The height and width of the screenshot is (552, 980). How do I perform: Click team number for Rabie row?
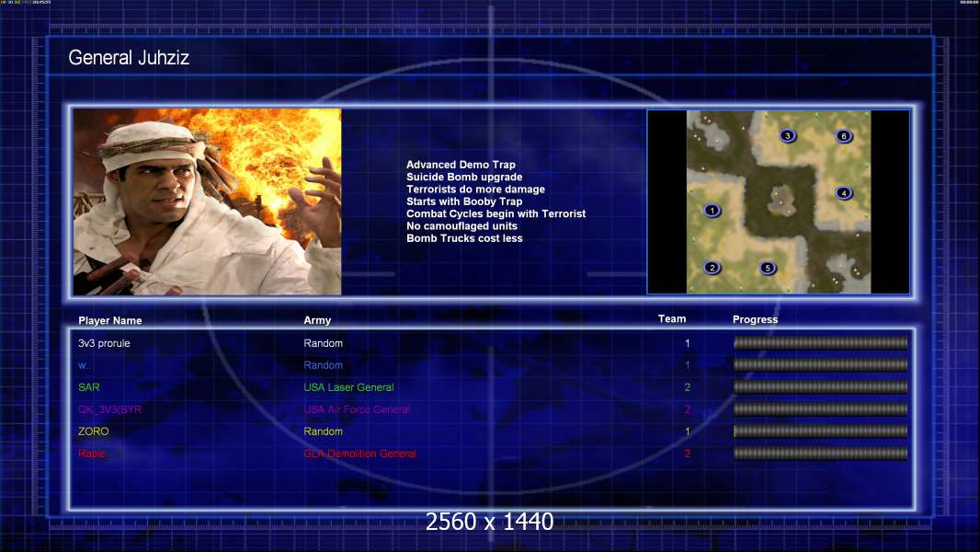click(687, 454)
